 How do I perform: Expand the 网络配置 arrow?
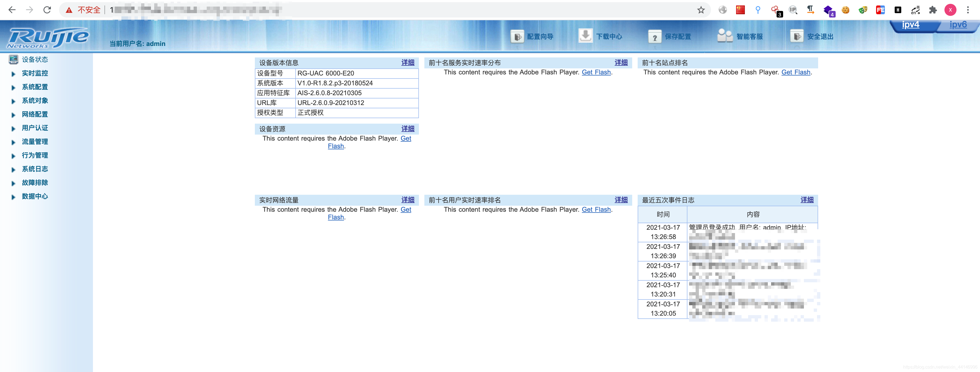click(13, 115)
